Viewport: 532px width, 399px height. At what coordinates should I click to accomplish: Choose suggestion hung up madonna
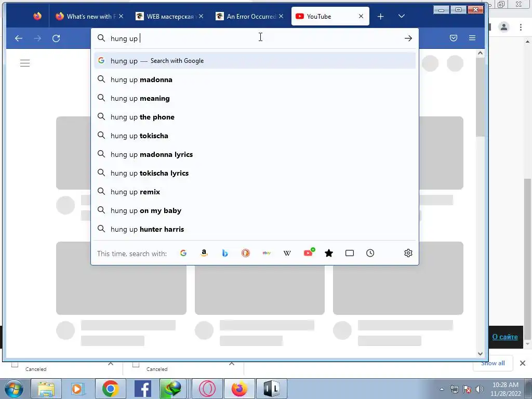pos(255,79)
